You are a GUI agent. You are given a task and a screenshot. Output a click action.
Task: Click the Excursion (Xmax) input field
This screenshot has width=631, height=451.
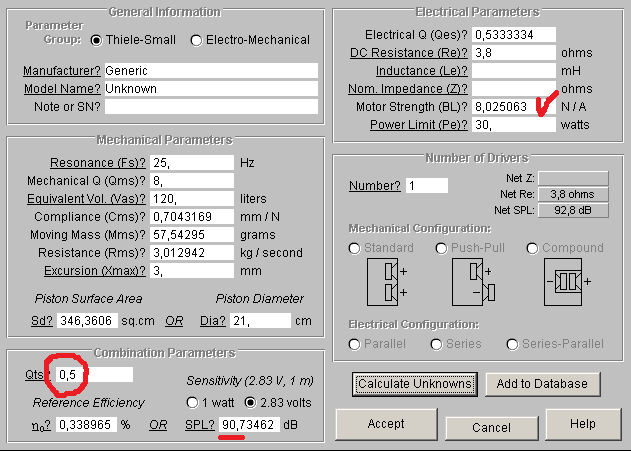pos(192,271)
